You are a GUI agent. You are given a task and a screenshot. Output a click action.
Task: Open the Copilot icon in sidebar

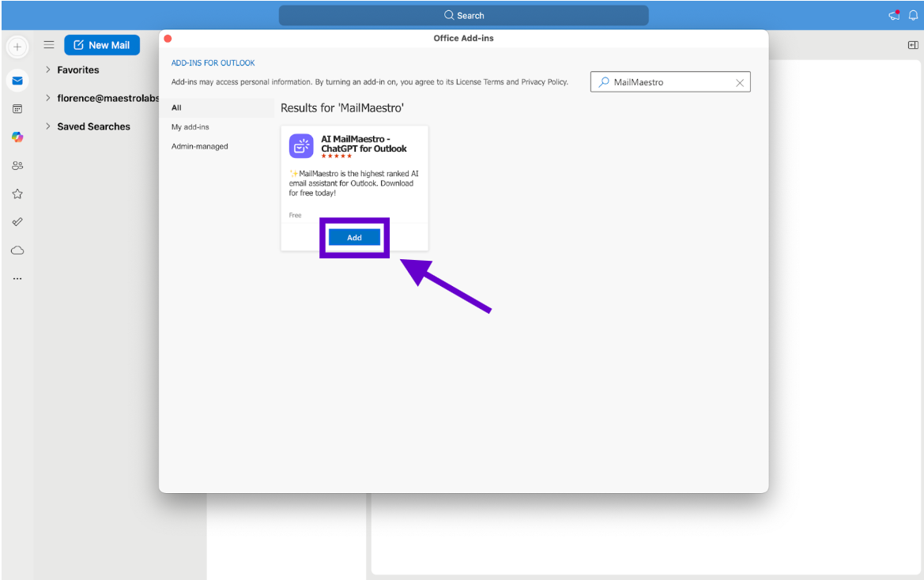coord(17,137)
